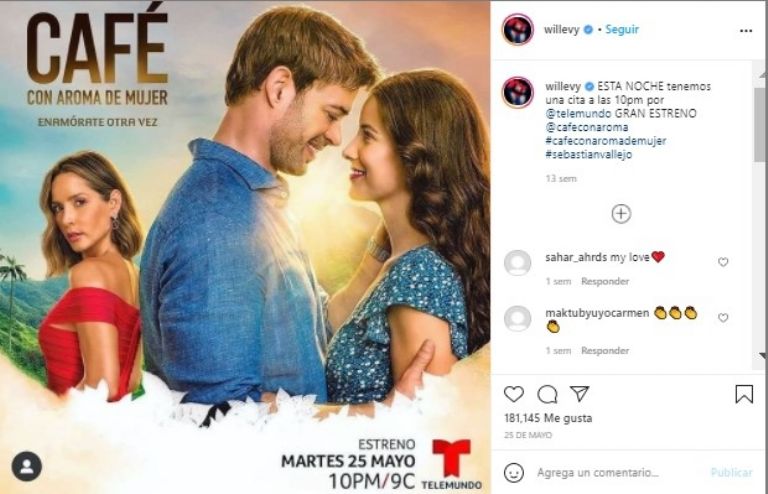Open #cafeconaromademujer hashtag

pos(606,141)
